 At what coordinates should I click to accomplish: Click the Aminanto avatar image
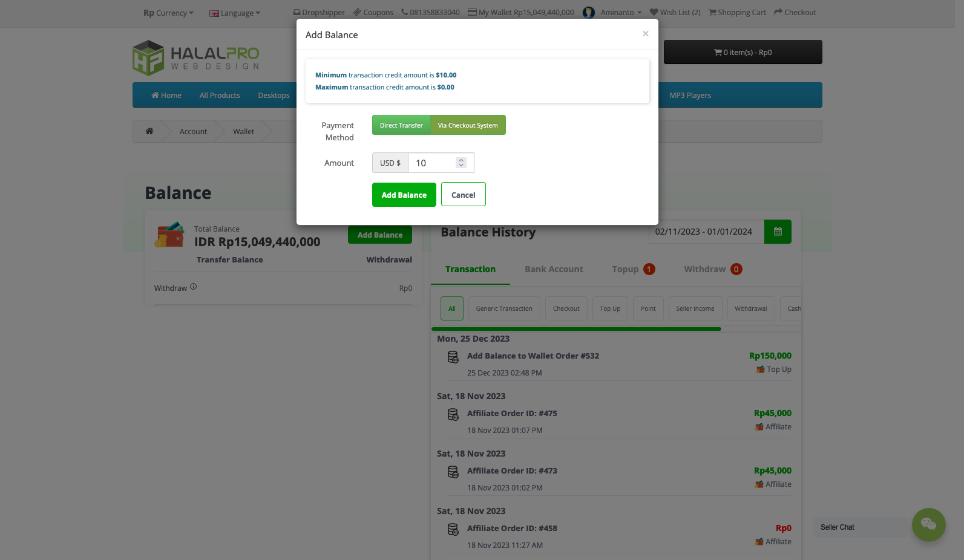click(x=589, y=12)
